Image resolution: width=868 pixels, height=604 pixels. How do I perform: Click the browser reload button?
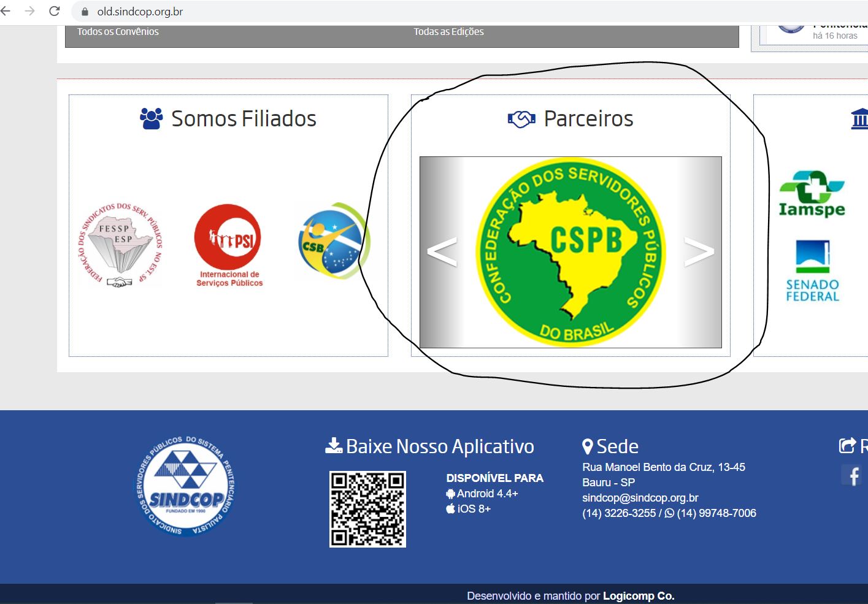coord(55,11)
